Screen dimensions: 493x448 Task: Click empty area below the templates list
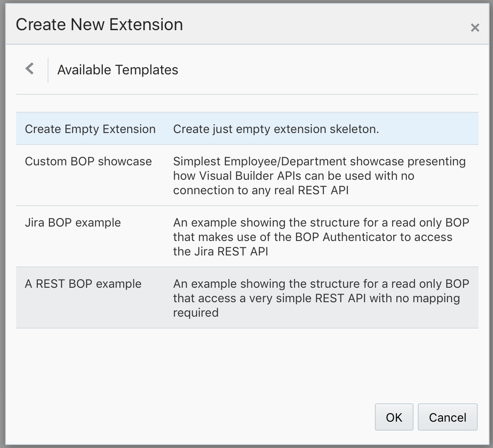pos(246,366)
